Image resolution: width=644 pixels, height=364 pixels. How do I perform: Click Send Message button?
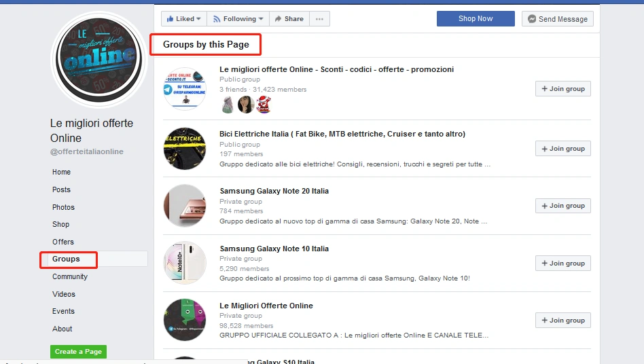(x=557, y=19)
